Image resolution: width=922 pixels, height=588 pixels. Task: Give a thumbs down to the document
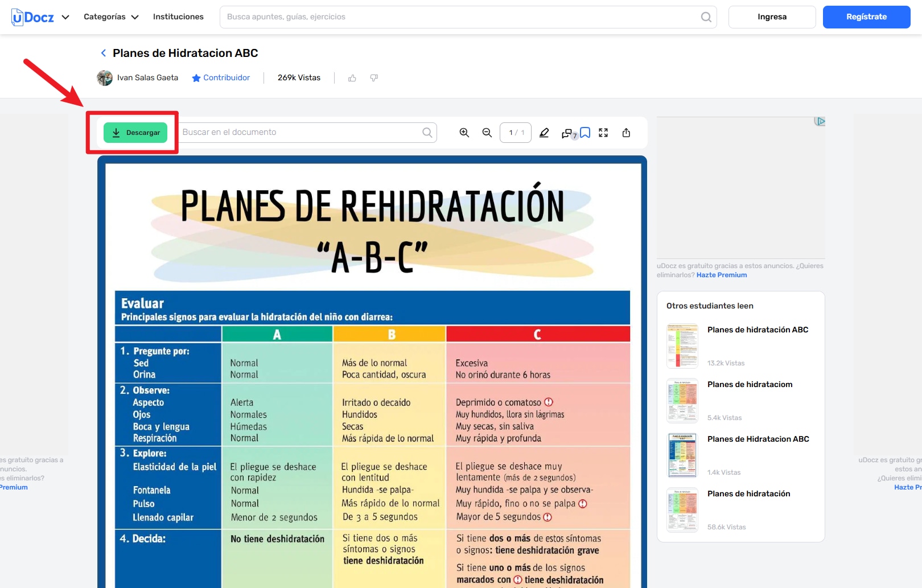[x=374, y=77]
